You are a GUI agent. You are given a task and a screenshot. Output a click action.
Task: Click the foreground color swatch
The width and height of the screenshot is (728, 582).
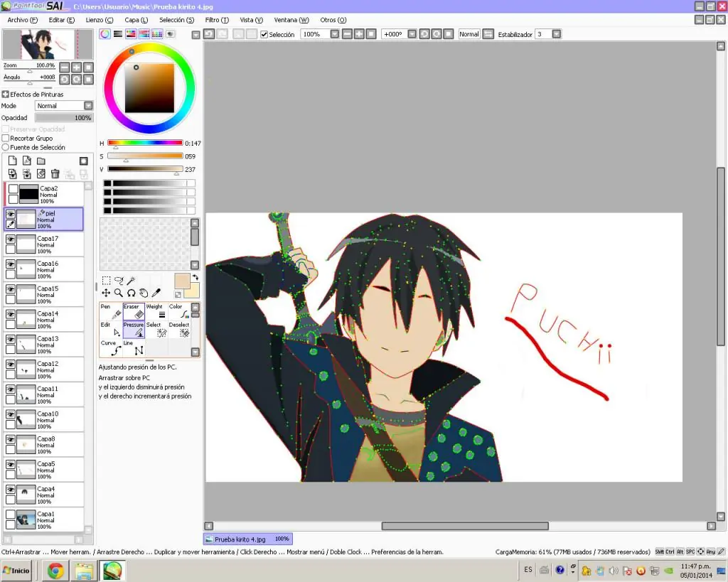tap(182, 281)
